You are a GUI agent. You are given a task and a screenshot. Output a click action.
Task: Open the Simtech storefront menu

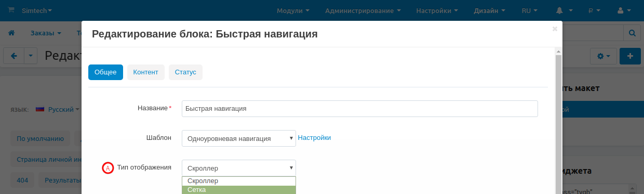coord(36,10)
